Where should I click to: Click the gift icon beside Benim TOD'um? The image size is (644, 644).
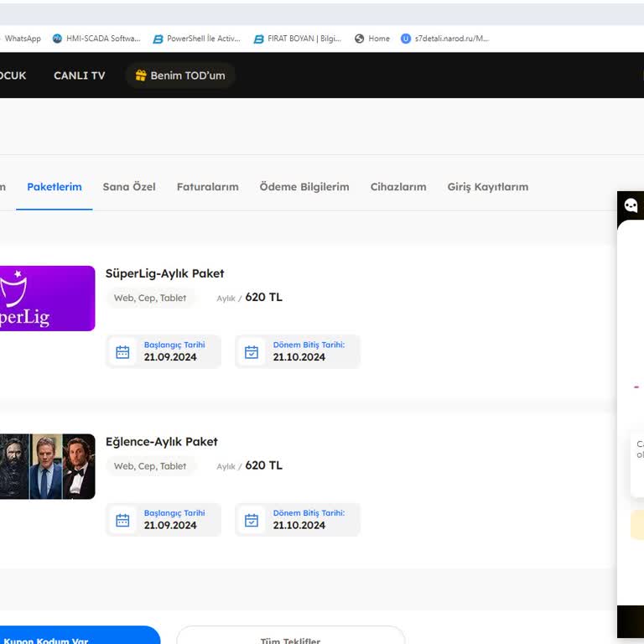(141, 75)
